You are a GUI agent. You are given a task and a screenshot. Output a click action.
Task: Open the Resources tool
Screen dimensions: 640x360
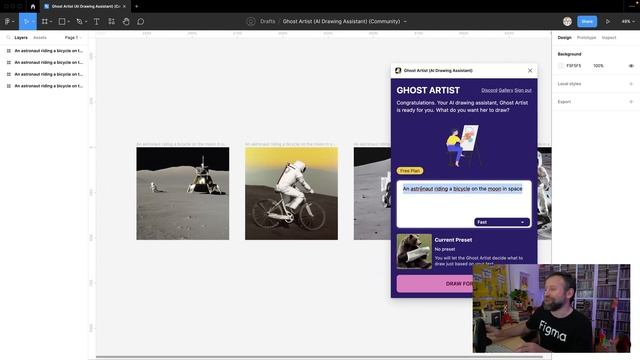pyautogui.click(x=111, y=21)
